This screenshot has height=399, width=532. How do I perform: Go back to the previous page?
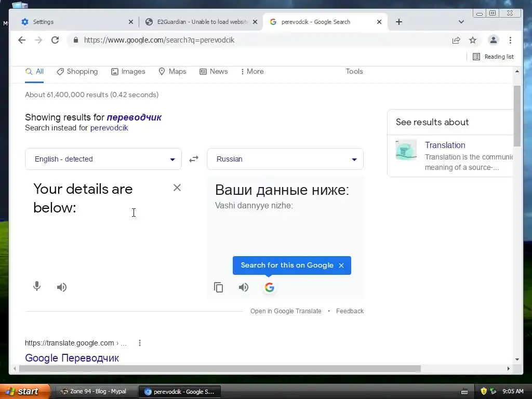click(22, 40)
